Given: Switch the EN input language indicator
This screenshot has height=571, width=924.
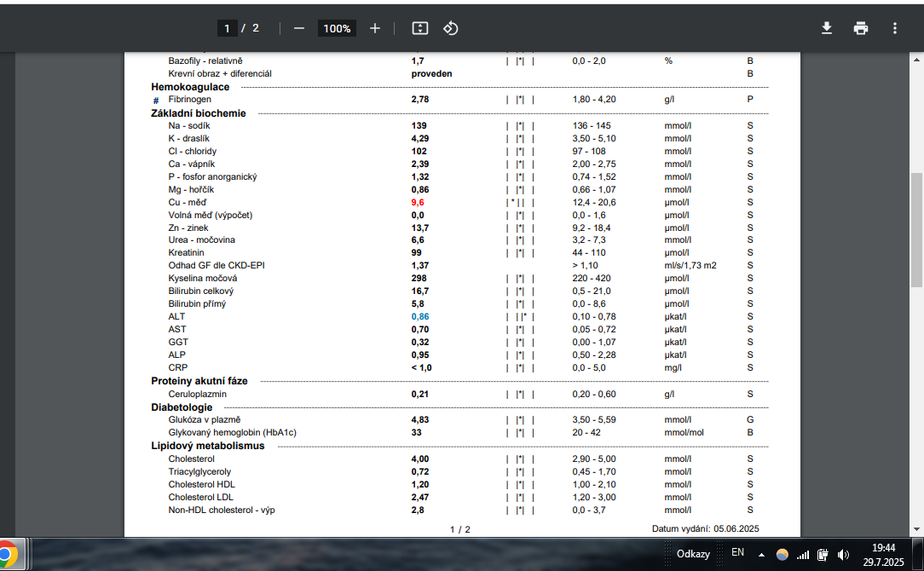Looking at the screenshot, I should 738,553.
